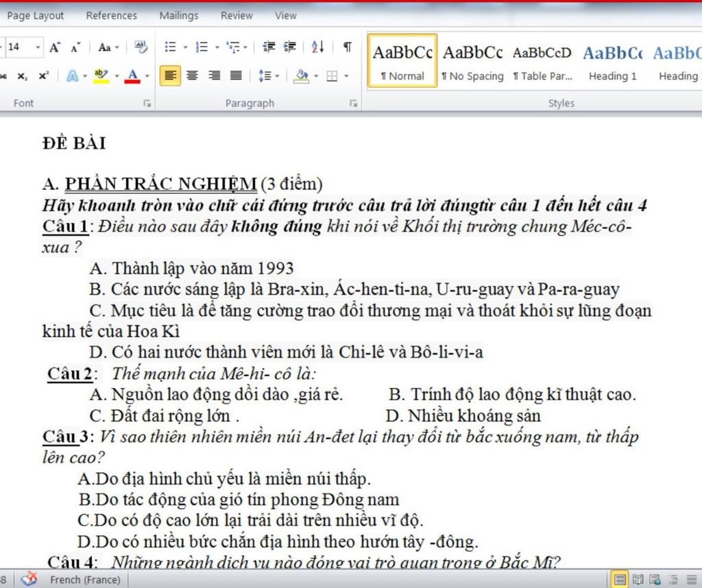Click the Bullets list icon
Viewport: 702px width, 588px height.
tap(170, 47)
